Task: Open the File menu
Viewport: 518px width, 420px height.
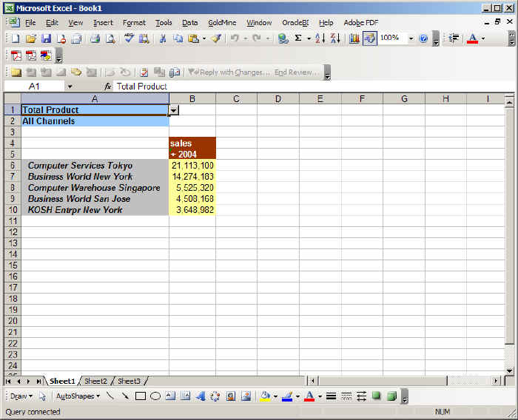Action: click(30, 22)
